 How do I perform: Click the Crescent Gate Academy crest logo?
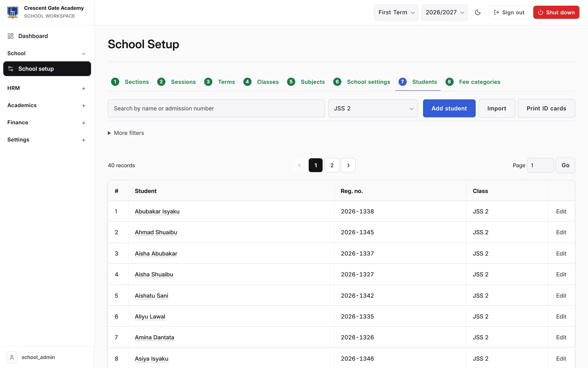click(x=13, y=12)
